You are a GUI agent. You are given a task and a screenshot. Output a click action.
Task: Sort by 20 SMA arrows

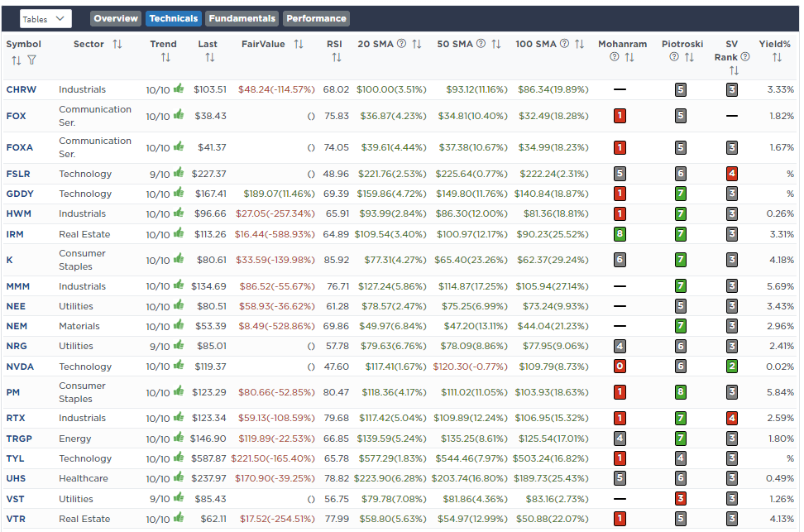[417, 44]
